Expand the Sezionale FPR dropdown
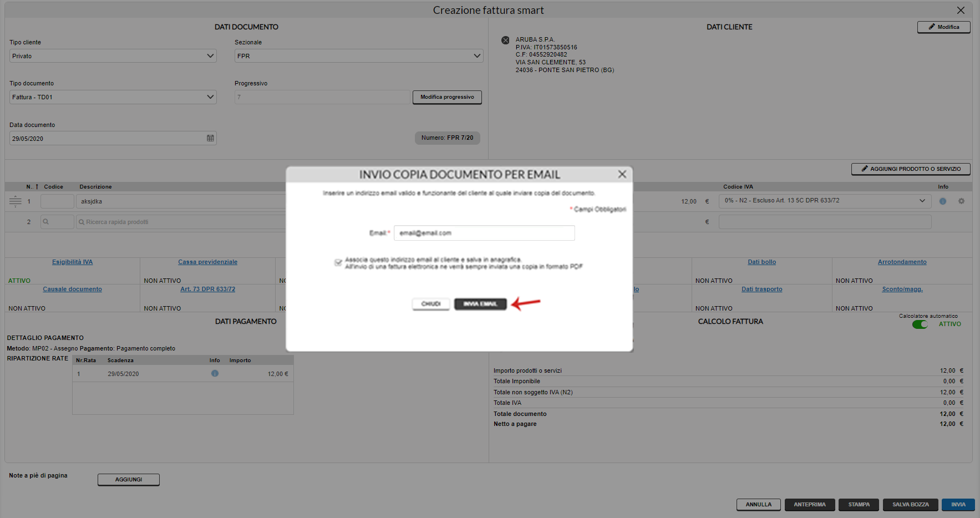The width and height of the screenshot is (980, 518). tap(358, 56)
